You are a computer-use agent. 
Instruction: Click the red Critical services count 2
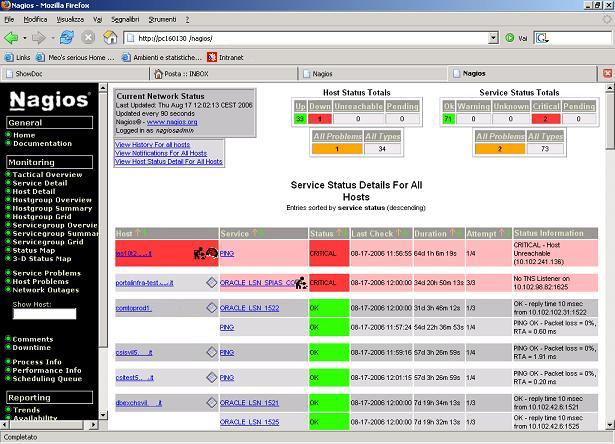point(546,119)
